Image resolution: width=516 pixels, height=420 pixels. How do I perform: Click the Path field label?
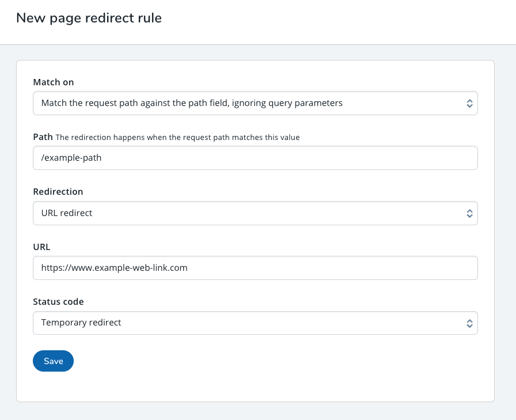click(43, 137)
